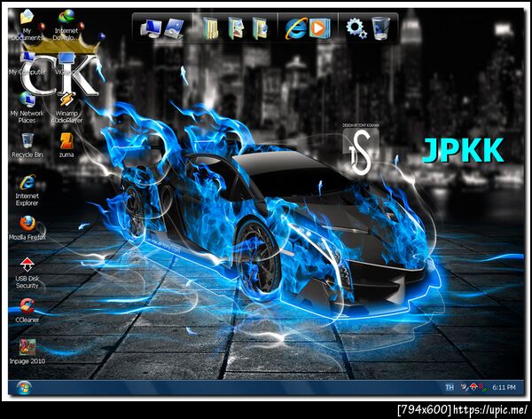Viewport: 532px width, 419px height.
Task: Open My Network Places desktop icon
Action: coord(27,108)
